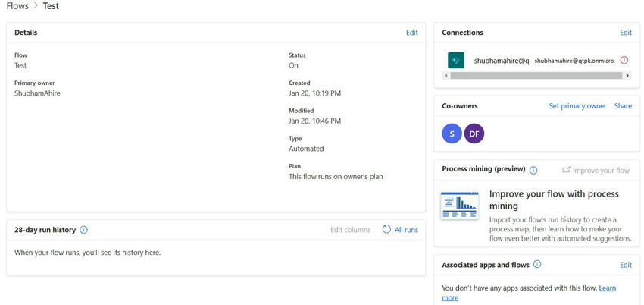Screen dimensions: 644x305
Task: Select the Type value Automated
Action: (306, 149)
